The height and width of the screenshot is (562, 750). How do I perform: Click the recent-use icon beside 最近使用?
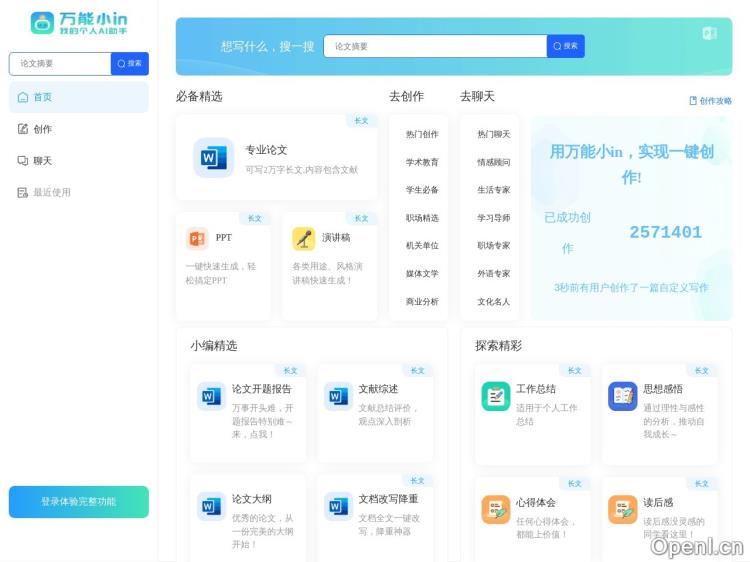click(22, 192)
